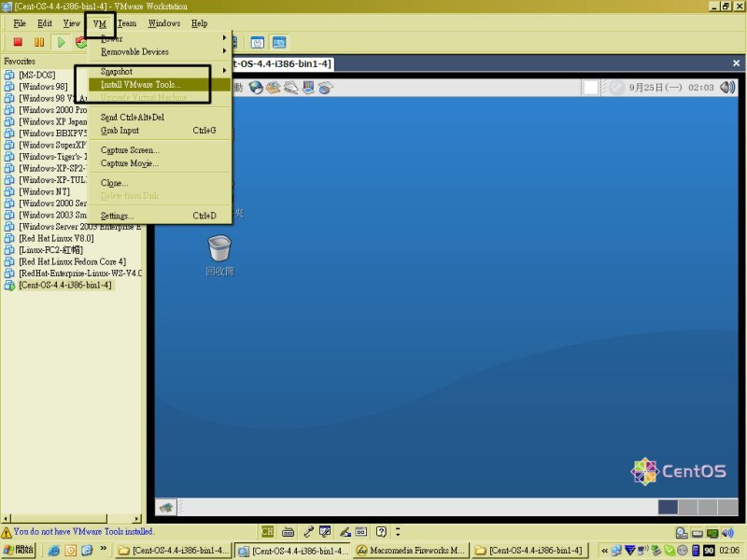Open the word processor launcher in guest panel

290,88
